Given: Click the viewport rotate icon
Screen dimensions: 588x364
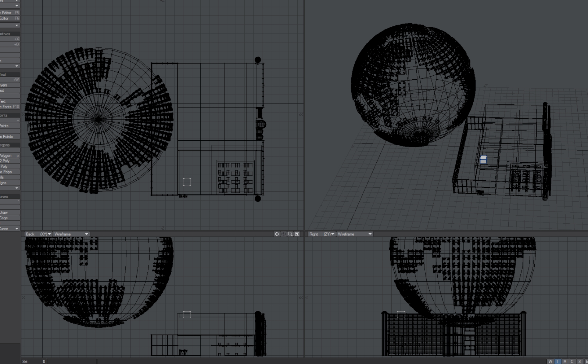Looking at the screenshot, I should (x=283, y=234).
